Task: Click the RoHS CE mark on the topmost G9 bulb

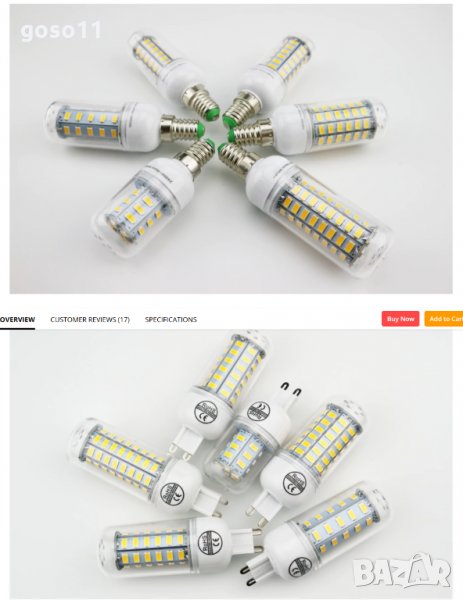Action: click(x=206, y=412)
